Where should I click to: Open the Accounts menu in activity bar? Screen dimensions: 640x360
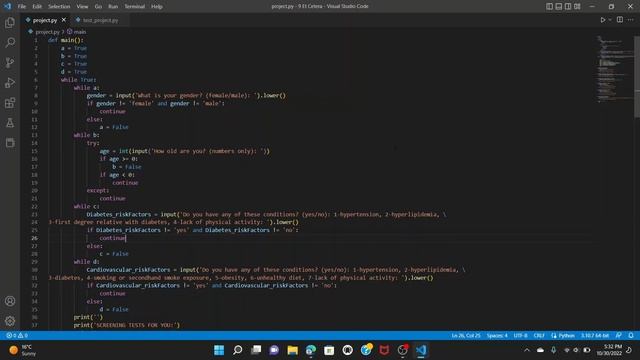[10, 301]
